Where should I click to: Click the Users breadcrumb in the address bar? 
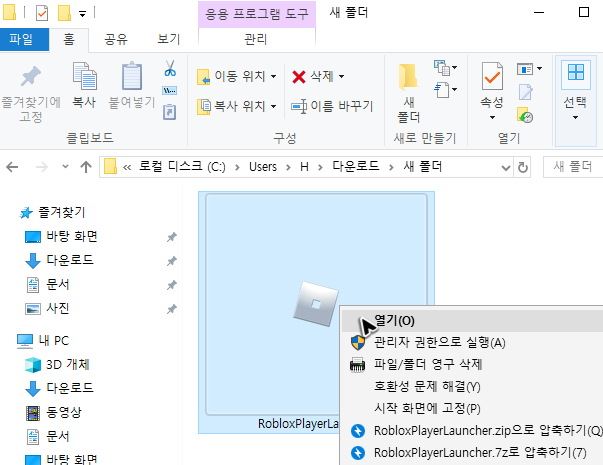pos(263,167)
